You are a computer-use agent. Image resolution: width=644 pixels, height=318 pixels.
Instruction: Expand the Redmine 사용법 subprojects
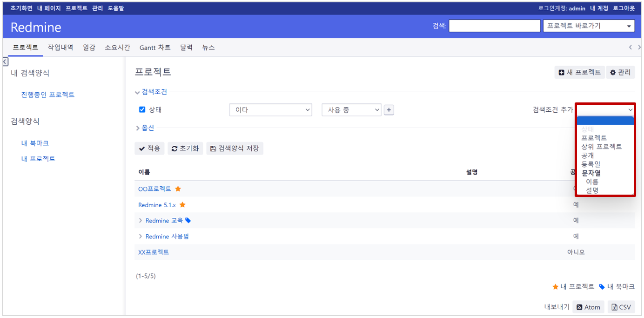pos(141,237)
